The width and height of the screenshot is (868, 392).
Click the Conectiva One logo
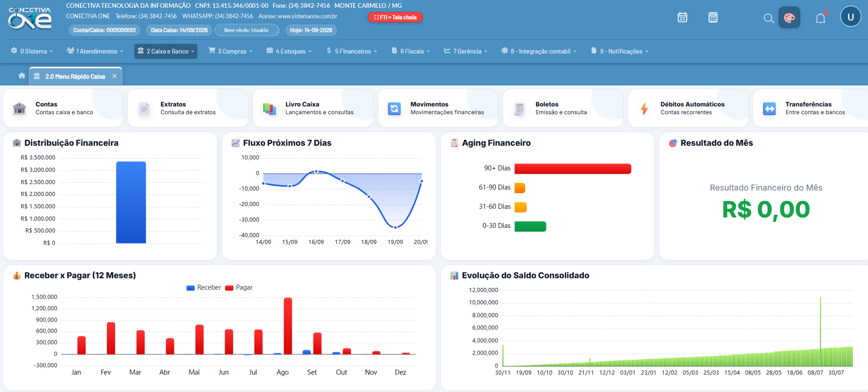30,18
